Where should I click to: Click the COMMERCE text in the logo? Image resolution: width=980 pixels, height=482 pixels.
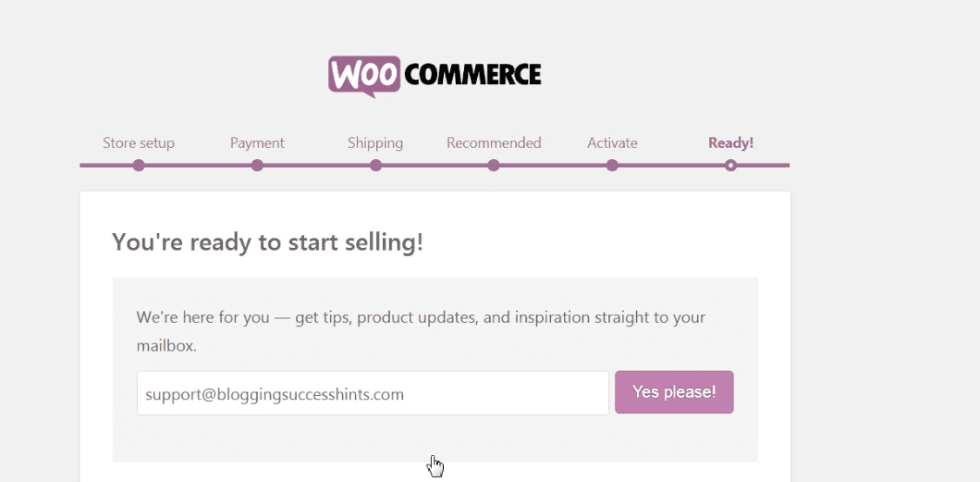pos(472,75)
